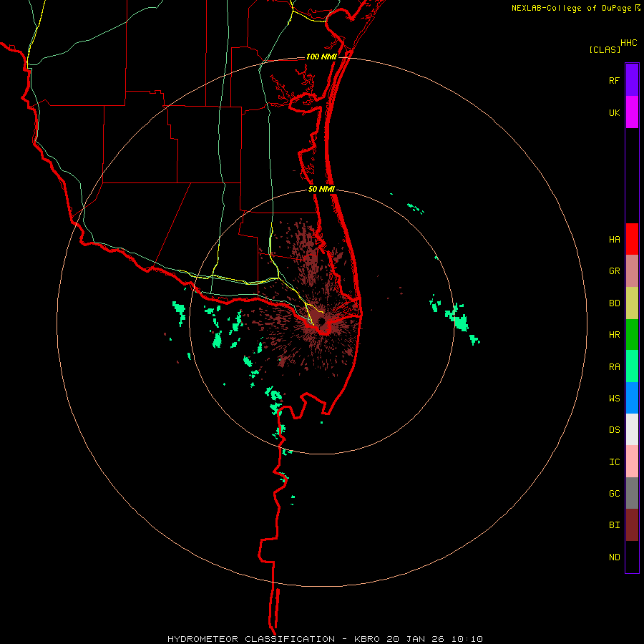Viewport: 644px width, 644px height.
Task: Click the HA red legend swatch
Action: (x=632, y=239)
